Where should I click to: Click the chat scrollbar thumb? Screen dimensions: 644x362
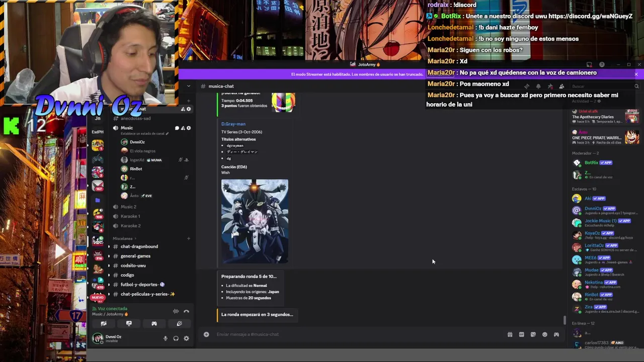[x=565, y=320]
